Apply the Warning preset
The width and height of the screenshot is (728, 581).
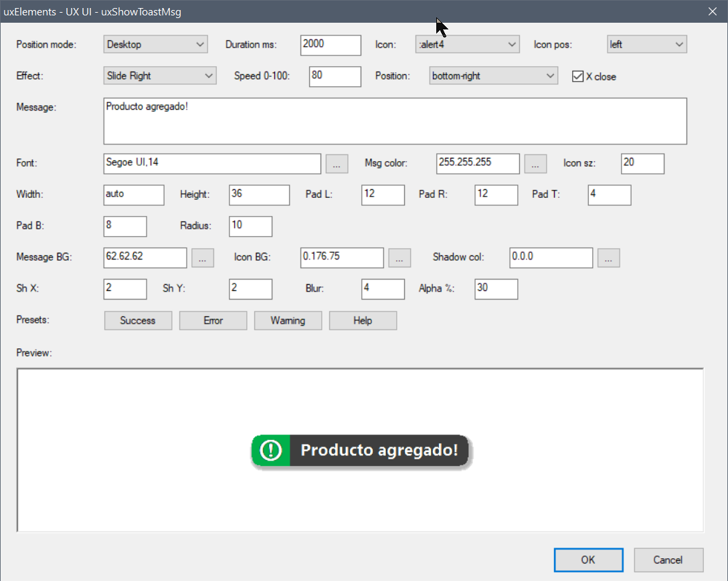coord(288,321)
